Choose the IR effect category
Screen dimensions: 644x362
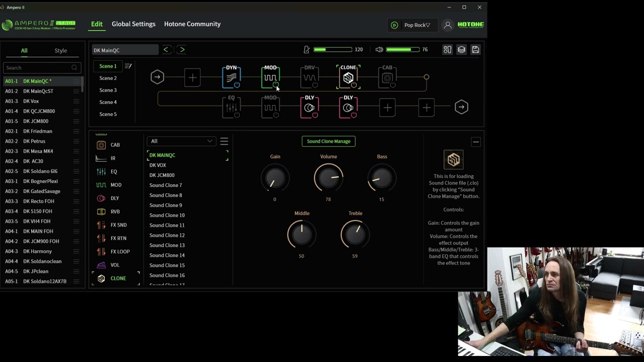click(113, 158)
